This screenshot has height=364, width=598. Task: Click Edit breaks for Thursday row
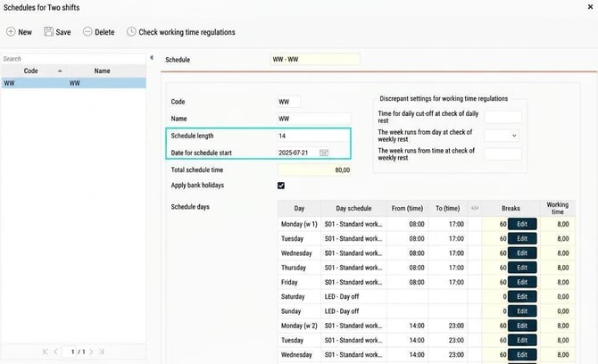click(522, 268)
